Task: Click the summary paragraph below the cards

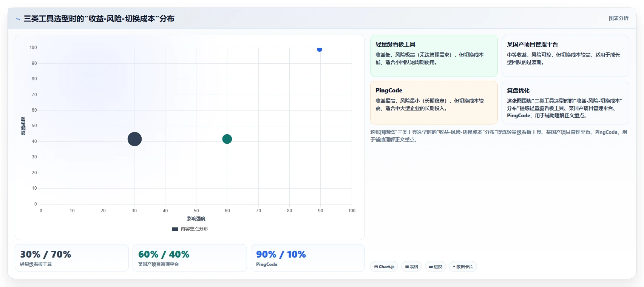Action: 499,136
